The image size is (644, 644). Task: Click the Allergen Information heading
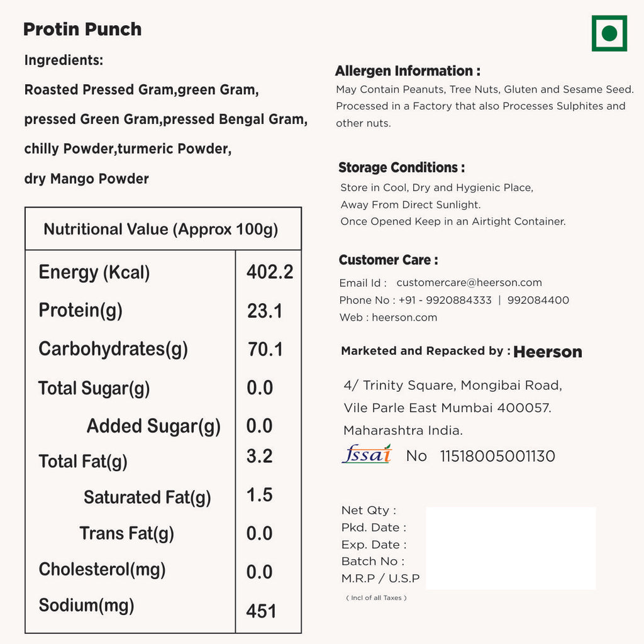click(x=408, y=71)
